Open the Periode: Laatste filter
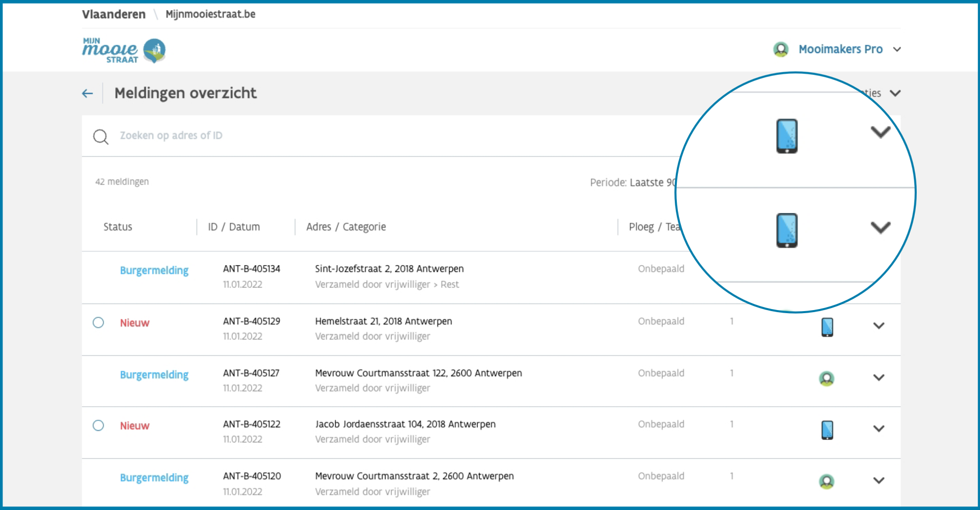980x510 pixels. (633, 183)
